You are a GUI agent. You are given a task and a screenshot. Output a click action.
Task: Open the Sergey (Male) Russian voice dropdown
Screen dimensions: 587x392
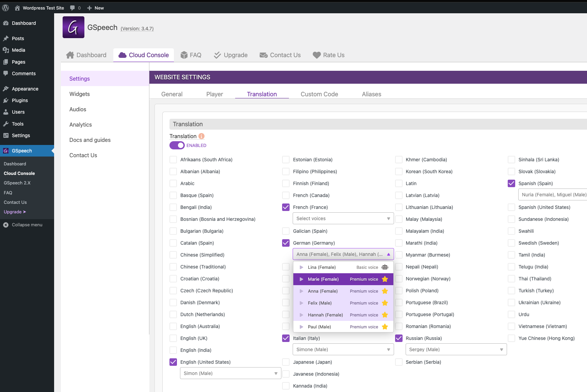(456, 349)
